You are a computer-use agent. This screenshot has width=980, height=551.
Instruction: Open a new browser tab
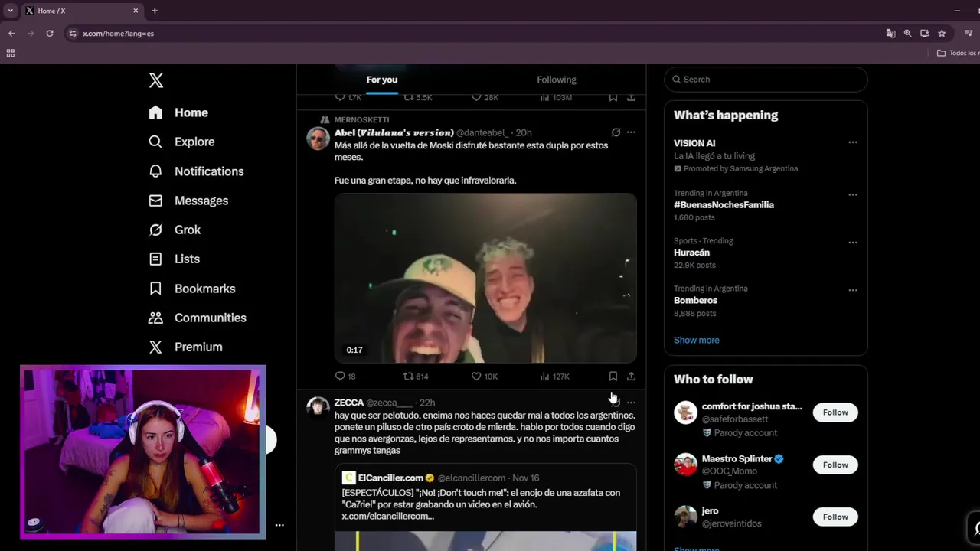pyautogui.click(x=155, y=11)
